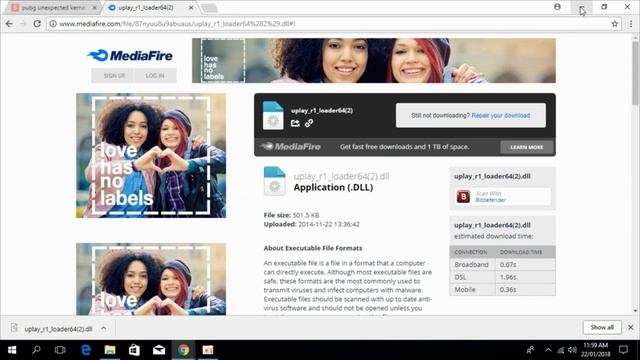Click the upper love has no labels square ad
The height and width of the screenshot is (360, 640).
(151, 156)
